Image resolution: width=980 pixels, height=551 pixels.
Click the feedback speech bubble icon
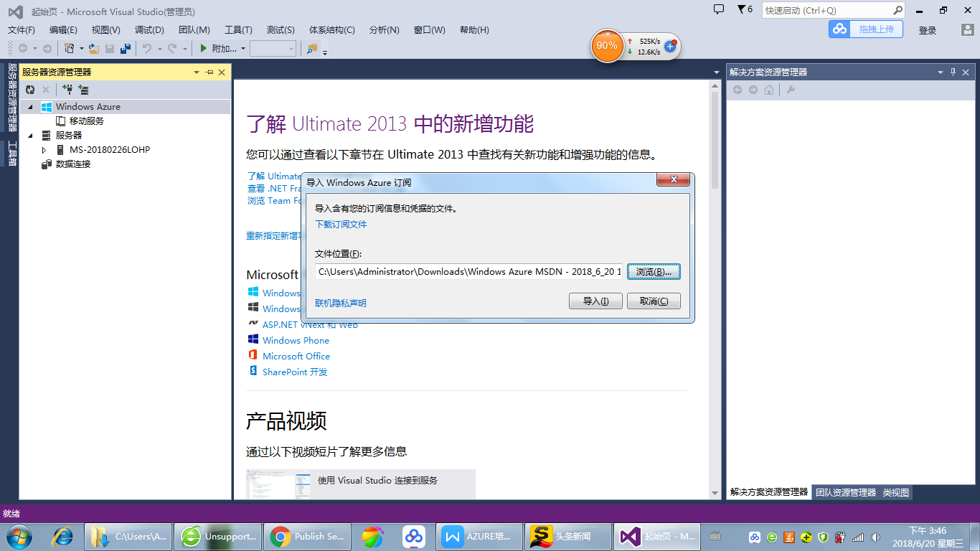coord(719,9)
